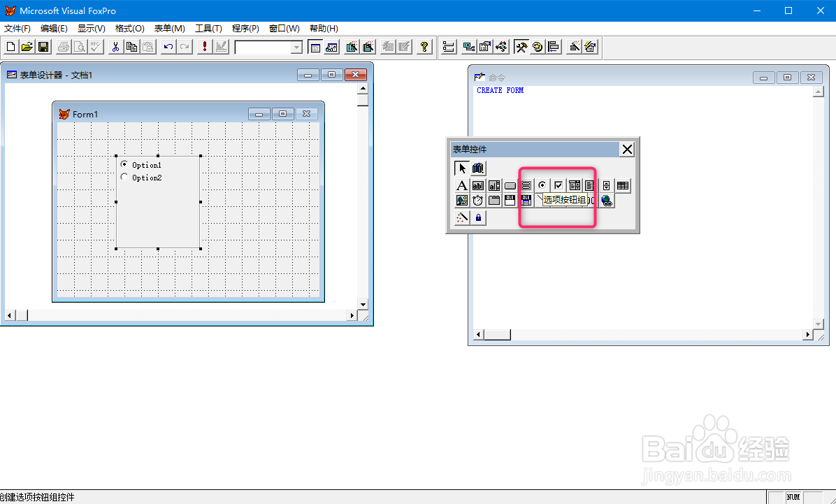Minimize the 命令 window

[x=763, y=78]
